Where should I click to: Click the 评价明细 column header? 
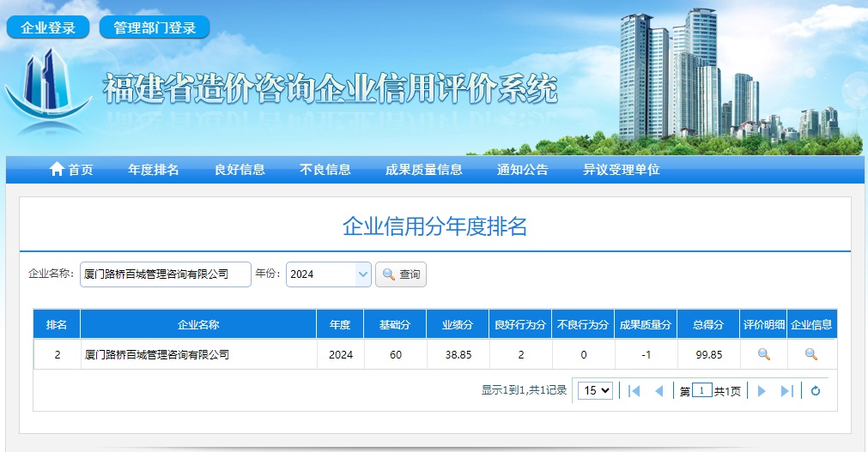coord(764,324)
